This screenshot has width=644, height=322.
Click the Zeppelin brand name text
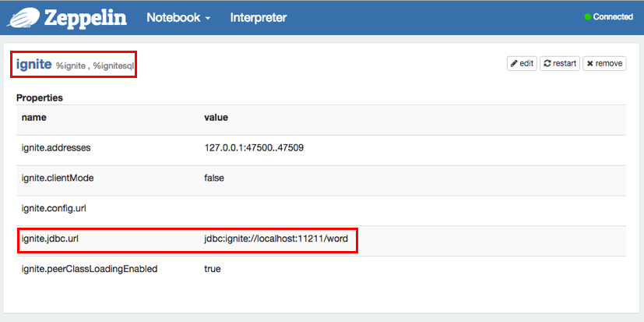point(86,17)
